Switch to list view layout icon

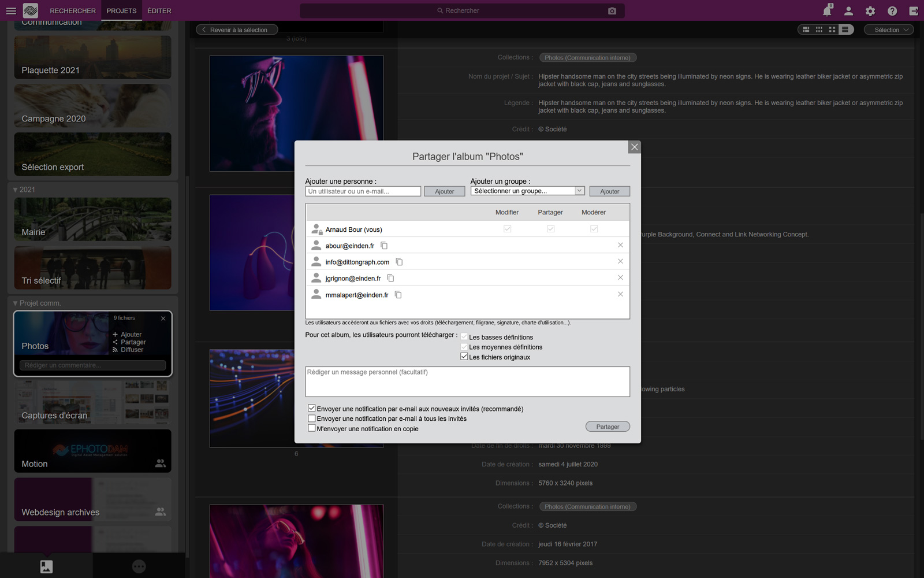tap(845, 29)
